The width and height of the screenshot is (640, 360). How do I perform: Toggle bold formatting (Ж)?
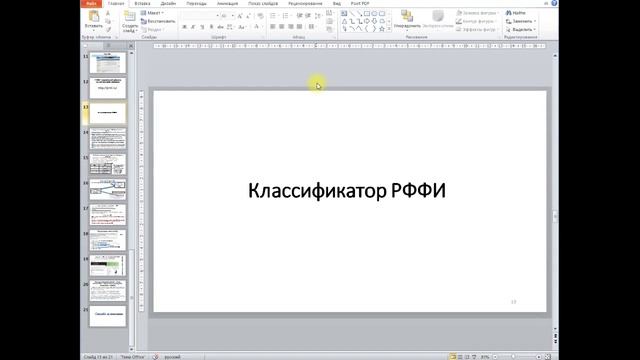[x=184, y=27]
